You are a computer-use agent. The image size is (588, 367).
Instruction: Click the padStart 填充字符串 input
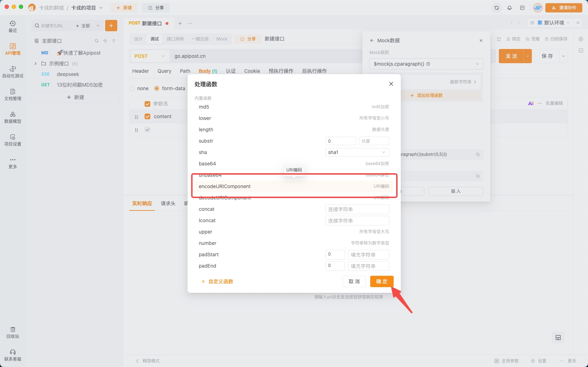tap(368, 255)
